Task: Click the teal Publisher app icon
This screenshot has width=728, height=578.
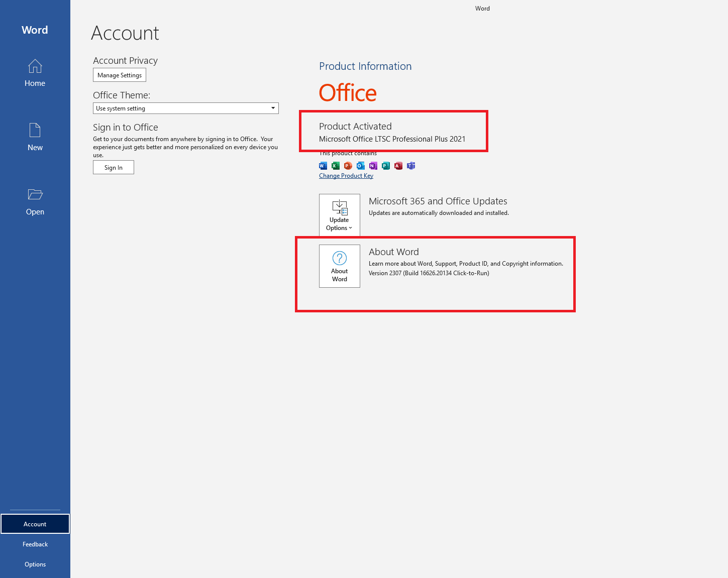Action: [386, 166]
